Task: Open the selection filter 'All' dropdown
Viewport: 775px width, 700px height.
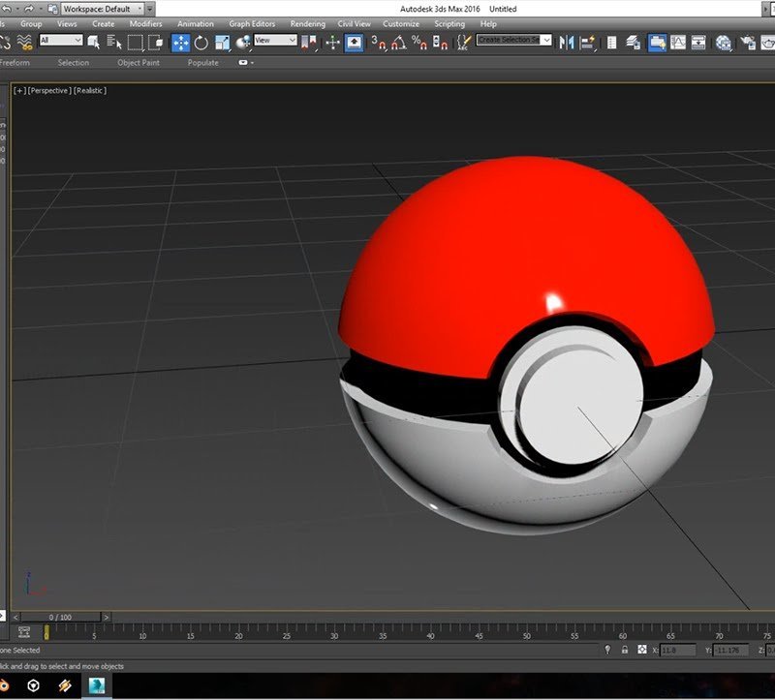Action: pos(60,41)
